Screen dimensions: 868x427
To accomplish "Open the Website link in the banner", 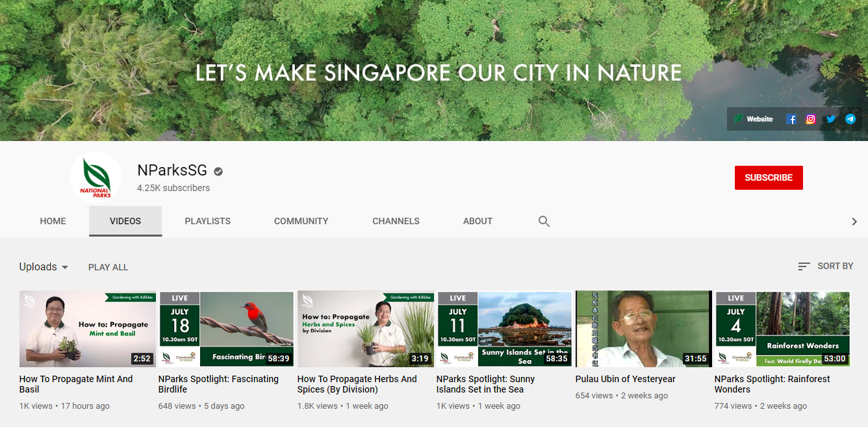I will point(754,119).
